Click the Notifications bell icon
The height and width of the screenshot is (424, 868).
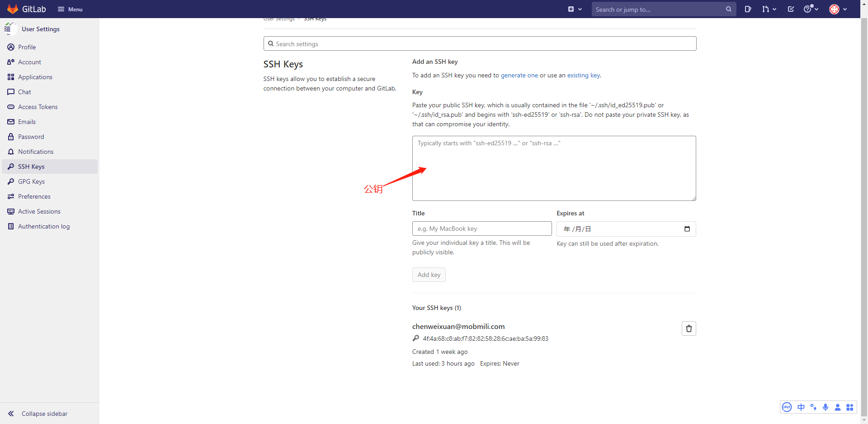11,152
